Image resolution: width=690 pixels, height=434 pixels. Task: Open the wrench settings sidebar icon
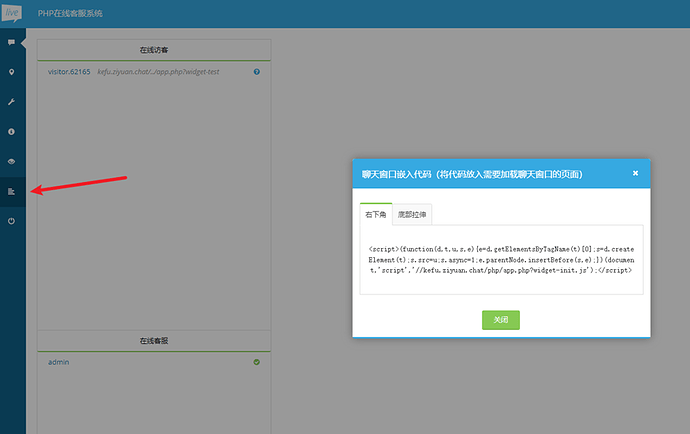[11, 102]
